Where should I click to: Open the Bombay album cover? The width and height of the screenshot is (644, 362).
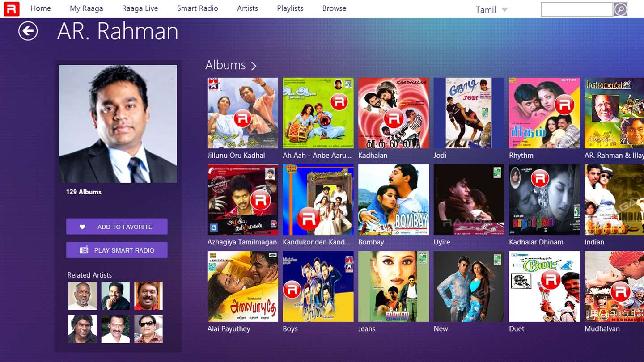pos(394,200)
